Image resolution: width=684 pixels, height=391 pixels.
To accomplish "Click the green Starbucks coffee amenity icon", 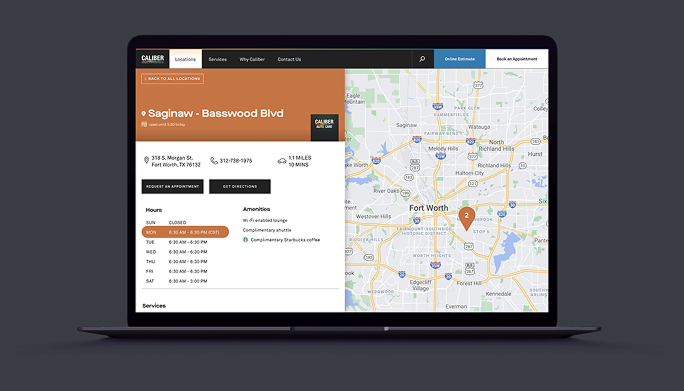I will [245, 240].
